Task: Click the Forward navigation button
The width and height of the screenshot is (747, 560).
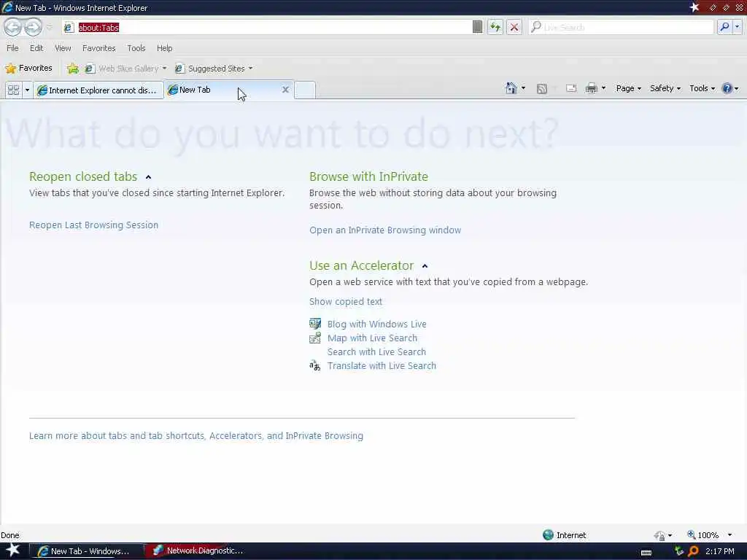Action: [33, 27]
